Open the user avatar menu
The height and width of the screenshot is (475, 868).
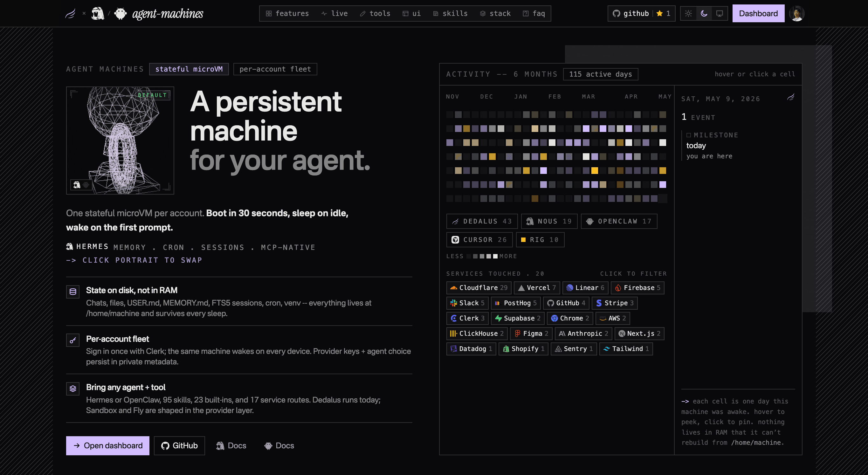[x=797, y=13]
